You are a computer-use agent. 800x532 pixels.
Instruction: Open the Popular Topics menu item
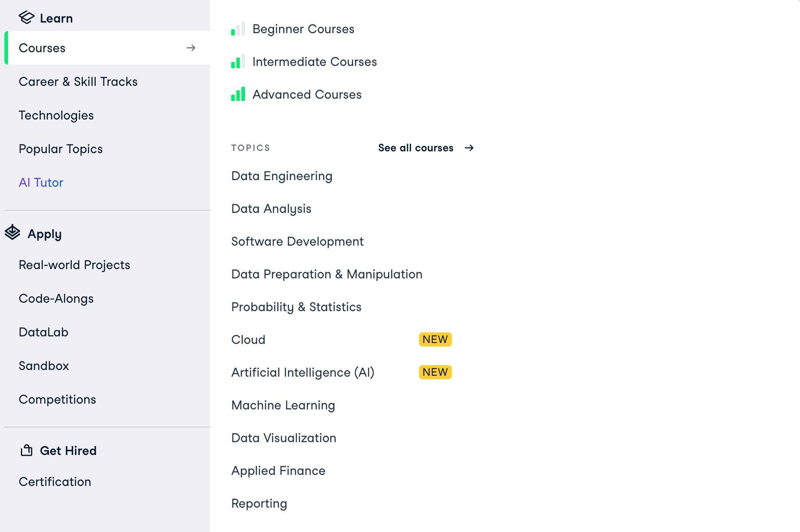pyautogui.click(x=61, y=149)
